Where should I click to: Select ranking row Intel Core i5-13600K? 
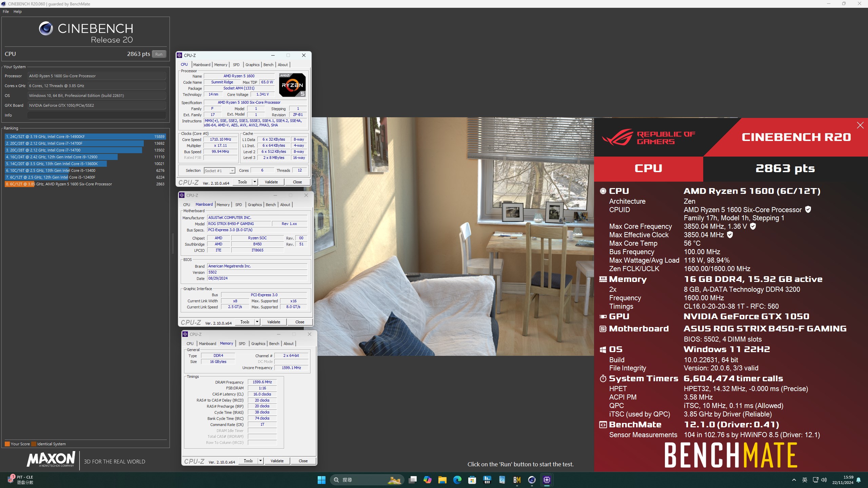[x=85, y=164]
